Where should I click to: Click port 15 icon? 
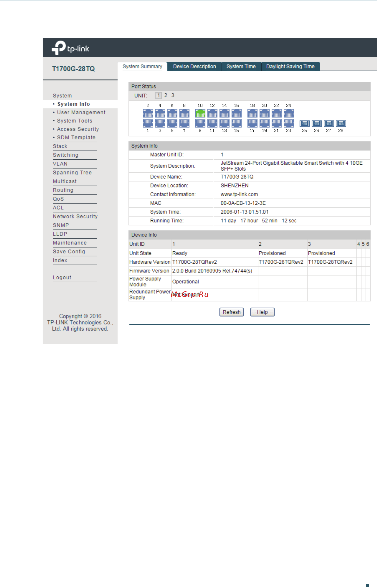tap(236, 123)
